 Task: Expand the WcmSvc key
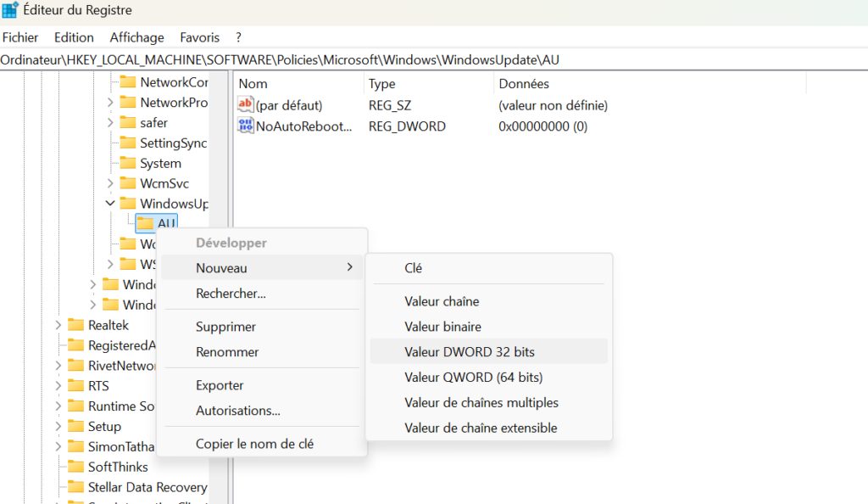(x=110, y=183)
